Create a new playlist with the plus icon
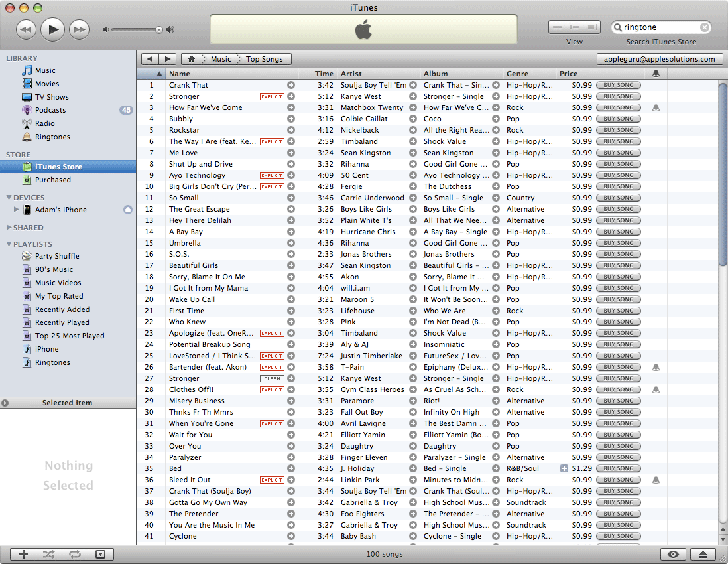 [x=23, y=554]
